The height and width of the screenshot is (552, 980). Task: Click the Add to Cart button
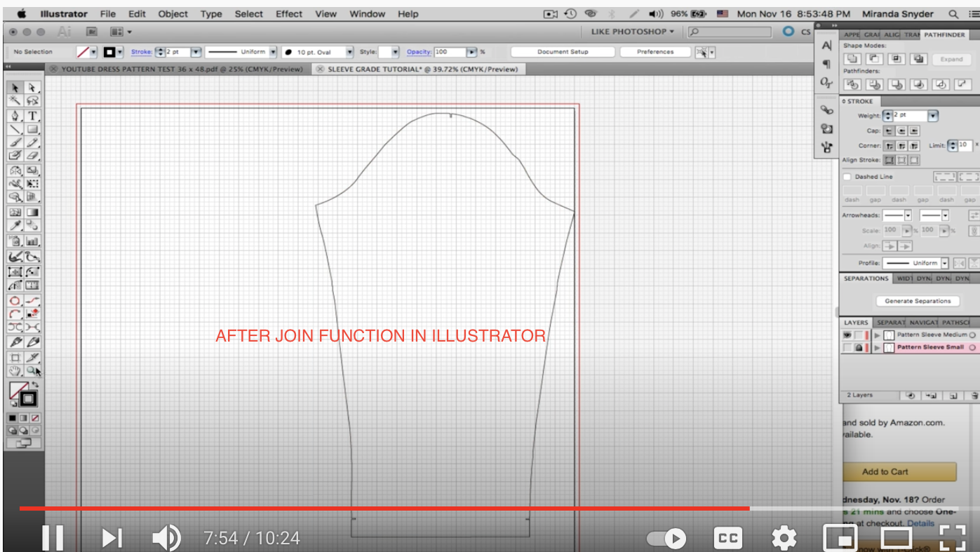point(899,471)
